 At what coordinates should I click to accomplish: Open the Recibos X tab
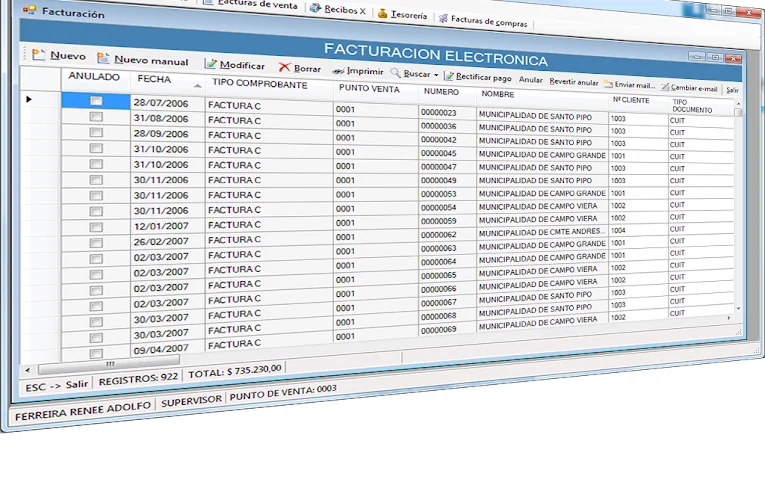pos(338,9)
